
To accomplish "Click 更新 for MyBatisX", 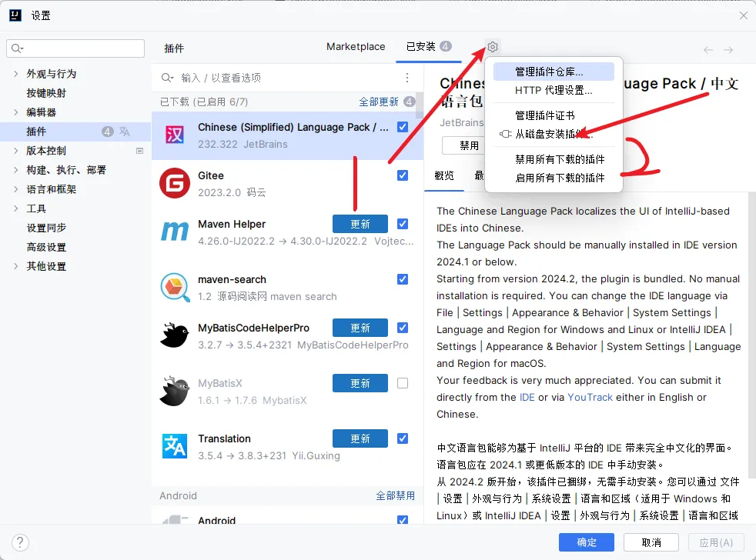I will [x=360, y=383].
